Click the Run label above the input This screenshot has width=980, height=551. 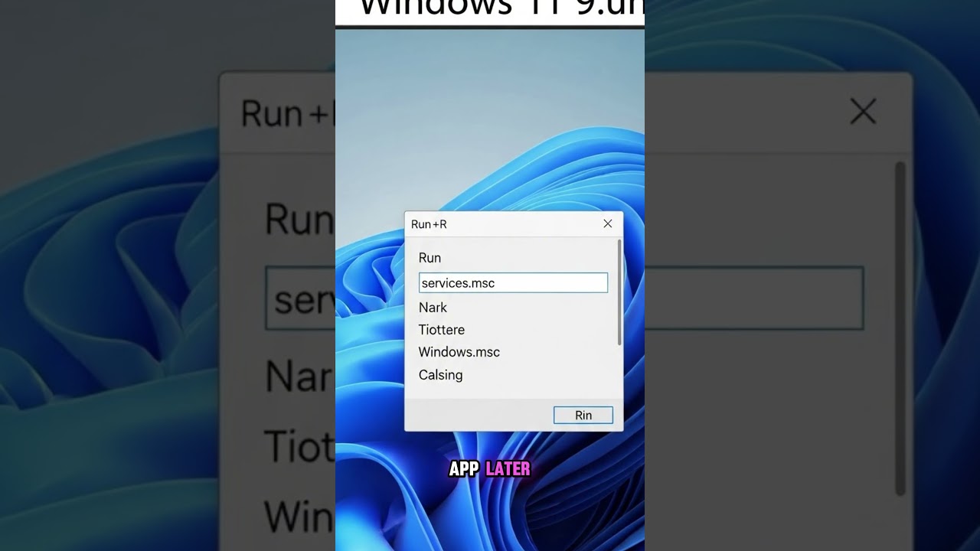430,258
